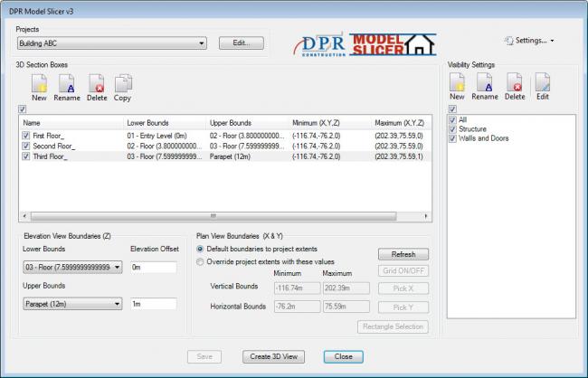Open the Settings menu
The image size is (588, 378).
click(528, 41)
